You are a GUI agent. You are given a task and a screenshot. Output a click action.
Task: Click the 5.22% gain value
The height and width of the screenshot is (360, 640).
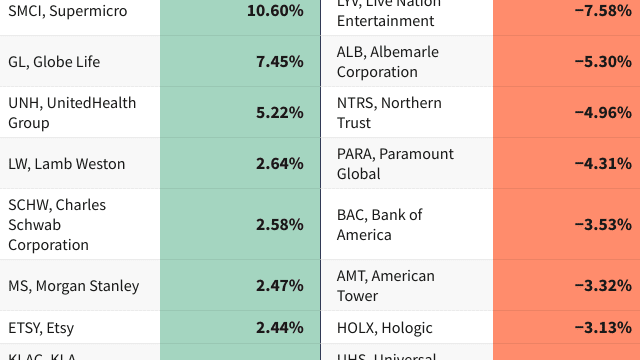[x=280, y=113]
